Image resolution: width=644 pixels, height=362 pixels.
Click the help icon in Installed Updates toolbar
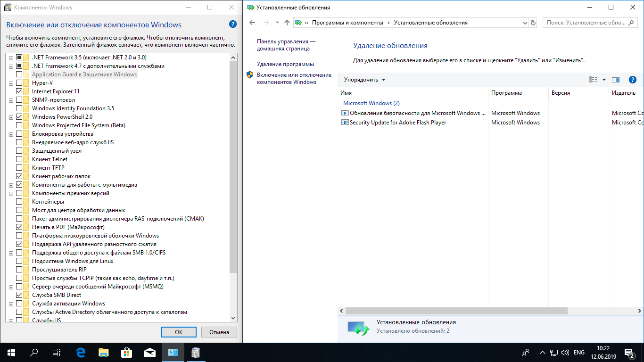pos(633,80)
